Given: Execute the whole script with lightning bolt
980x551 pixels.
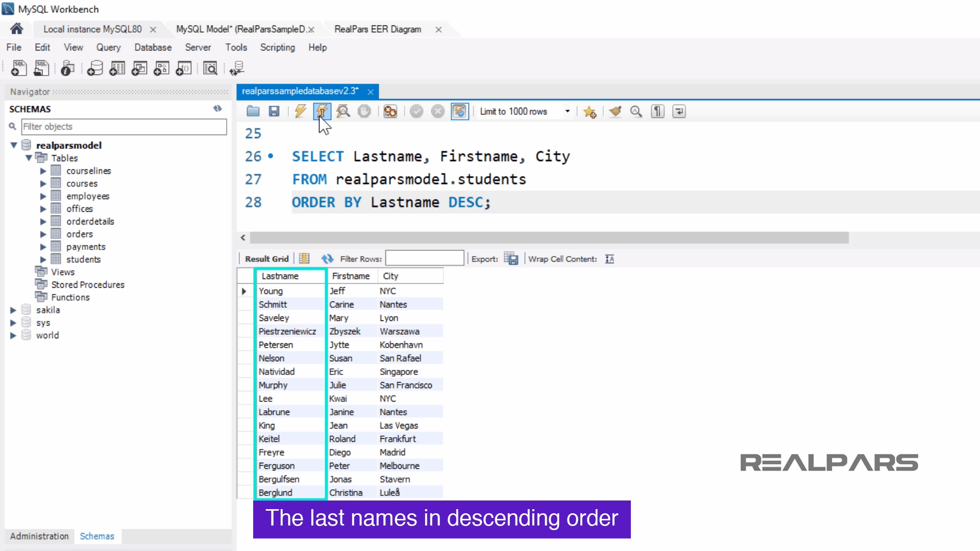Looking at the screenshot, I should [x=300, y=111].
